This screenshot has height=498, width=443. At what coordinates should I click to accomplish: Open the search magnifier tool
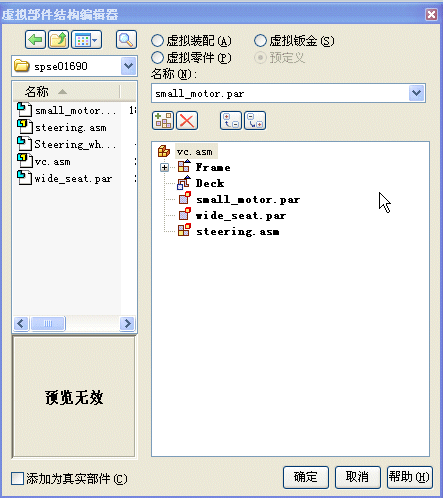126,40
